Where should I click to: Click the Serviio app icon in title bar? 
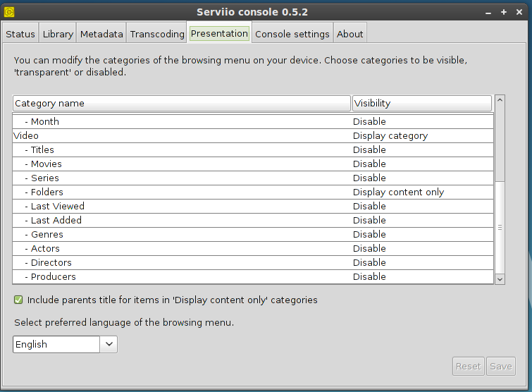pos(8,12)
